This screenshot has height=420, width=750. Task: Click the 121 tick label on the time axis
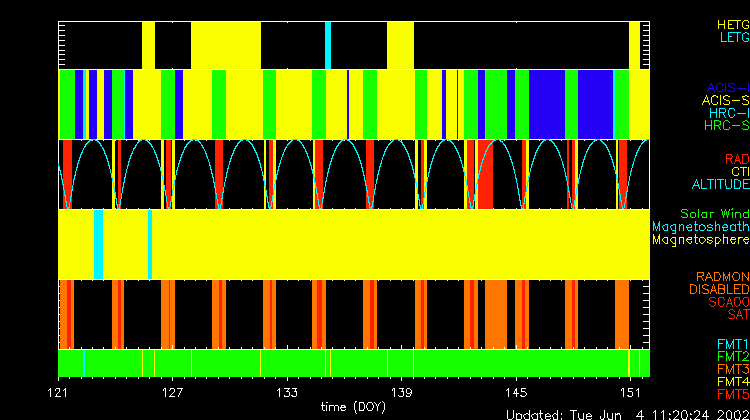point(61,391)
